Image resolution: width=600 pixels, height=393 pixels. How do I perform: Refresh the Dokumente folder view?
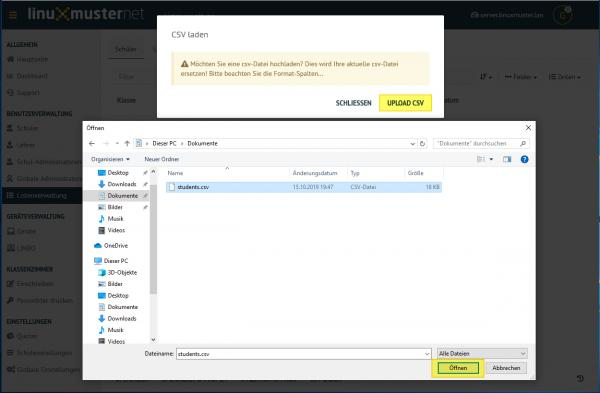[422, 144]
